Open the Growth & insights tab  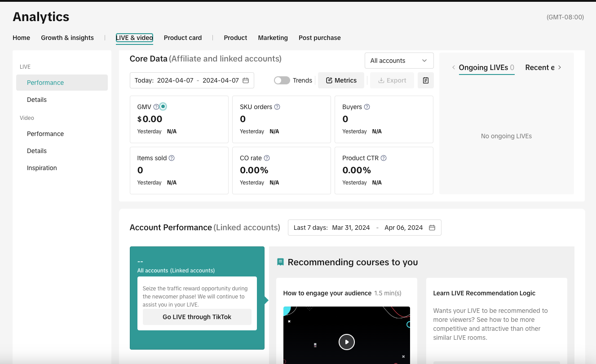[x=67, y=38]
